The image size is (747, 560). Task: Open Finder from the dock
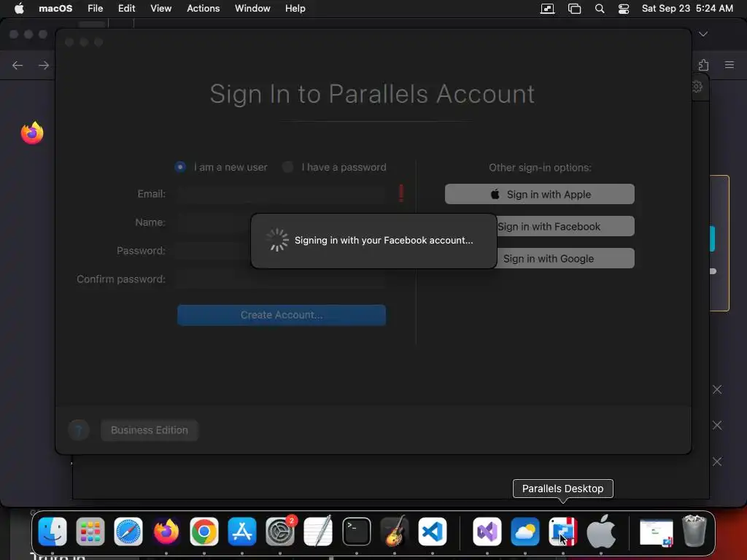(x=53, y=532)
